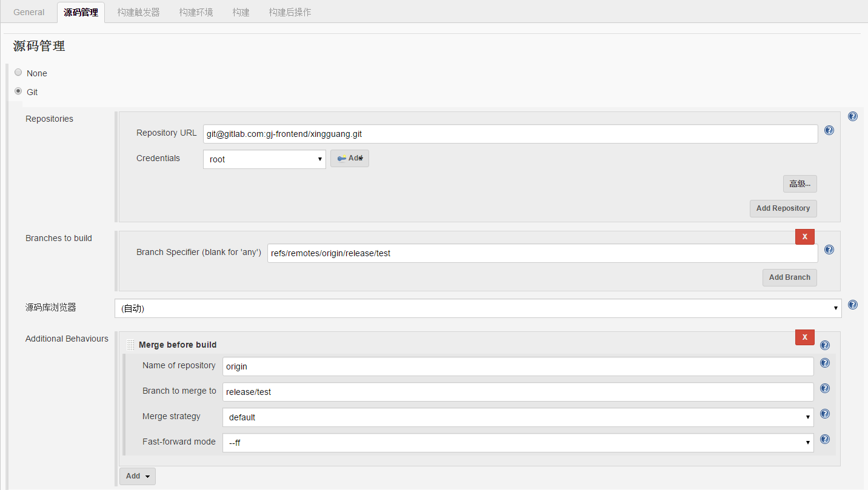The width and height of the screenshot is (868, 490).
Task: Open the Merge strategy default dropdown
Action: (x=518, y=417)
